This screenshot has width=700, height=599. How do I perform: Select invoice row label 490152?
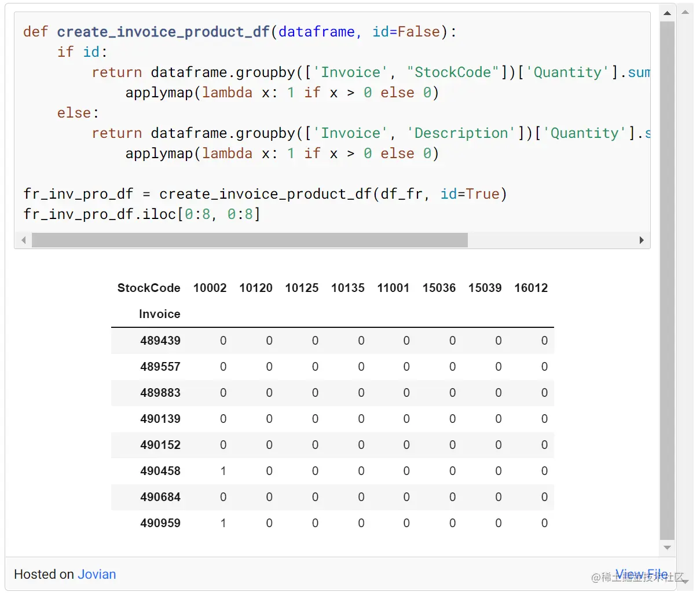(160, 445)
